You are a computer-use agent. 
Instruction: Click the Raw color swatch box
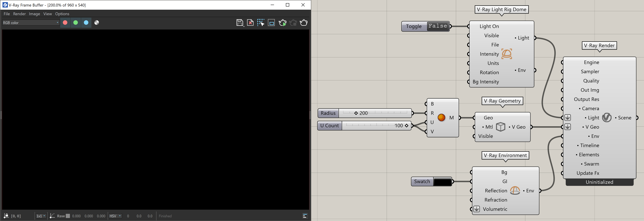[68, 216]
